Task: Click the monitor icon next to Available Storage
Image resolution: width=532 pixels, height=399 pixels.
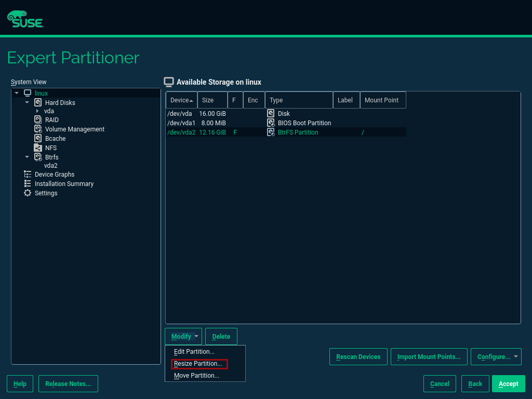Action: click(x=168, y=82)
